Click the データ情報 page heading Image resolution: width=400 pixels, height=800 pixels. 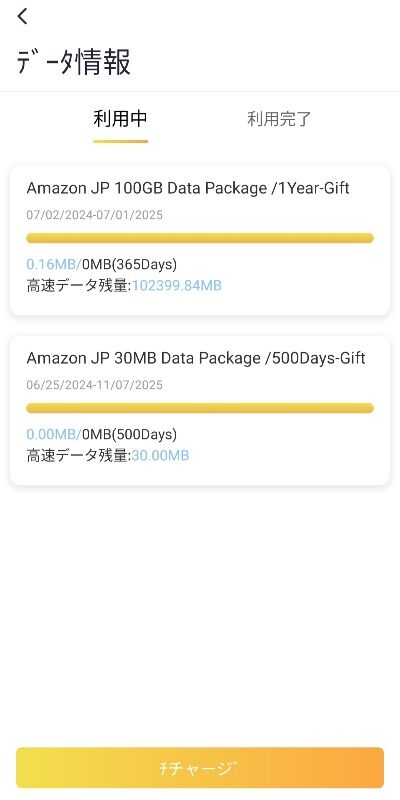[73, 62]
